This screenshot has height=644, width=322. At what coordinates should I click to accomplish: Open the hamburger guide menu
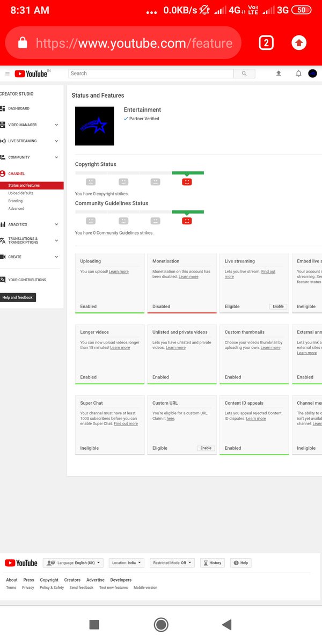pyautogui.click(x=8, y=74)
